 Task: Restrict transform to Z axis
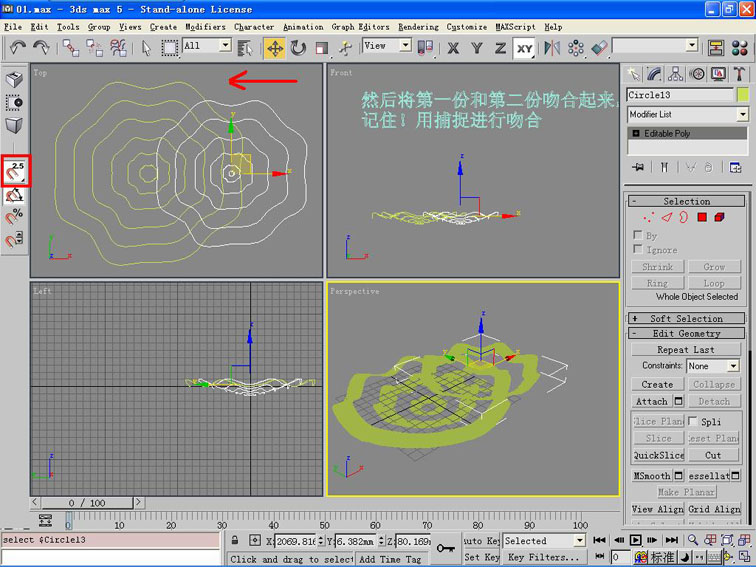[500, 48]
